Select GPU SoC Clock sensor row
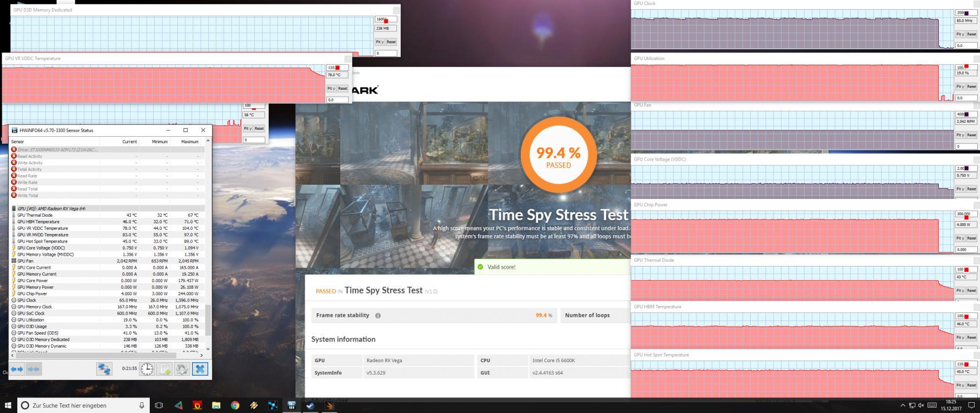The height and width of the screenshot is (413, 980). (x=107, y=314)
